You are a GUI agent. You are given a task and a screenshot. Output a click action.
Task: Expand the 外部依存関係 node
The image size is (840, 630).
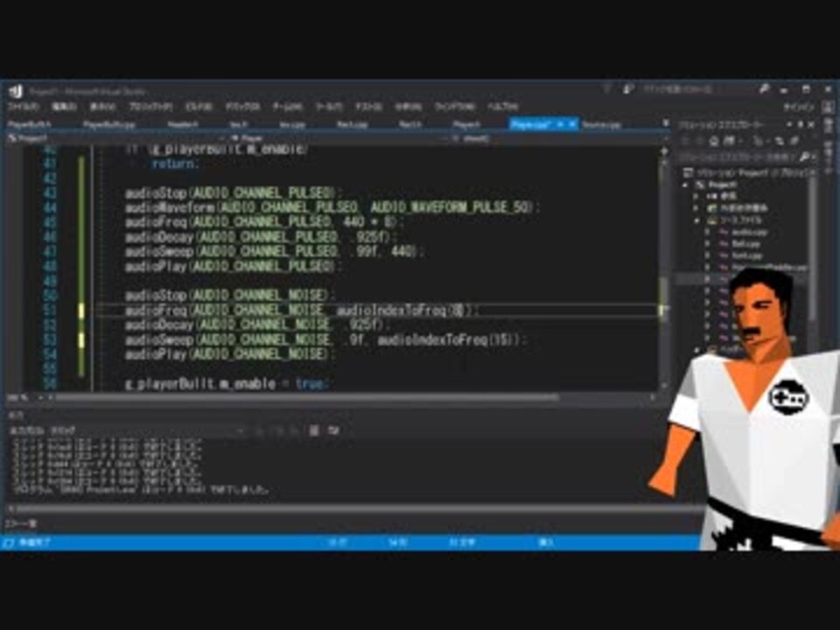[x=696, y=208]
